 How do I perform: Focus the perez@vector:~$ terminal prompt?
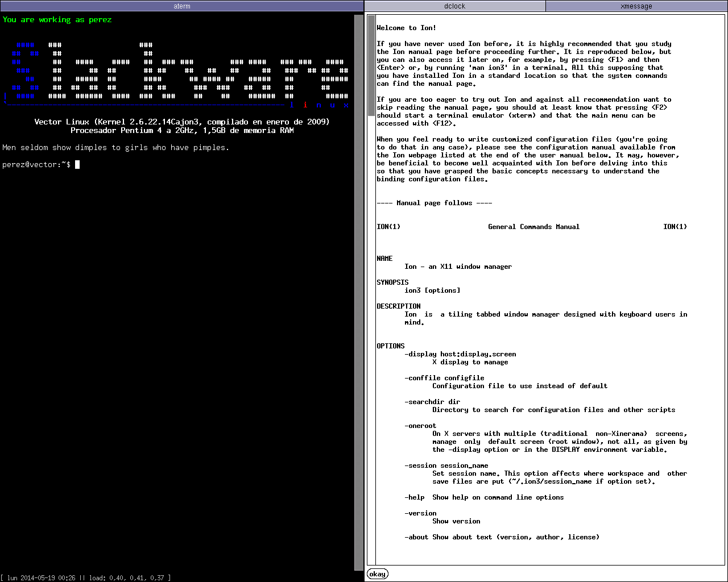coord(36,165)
